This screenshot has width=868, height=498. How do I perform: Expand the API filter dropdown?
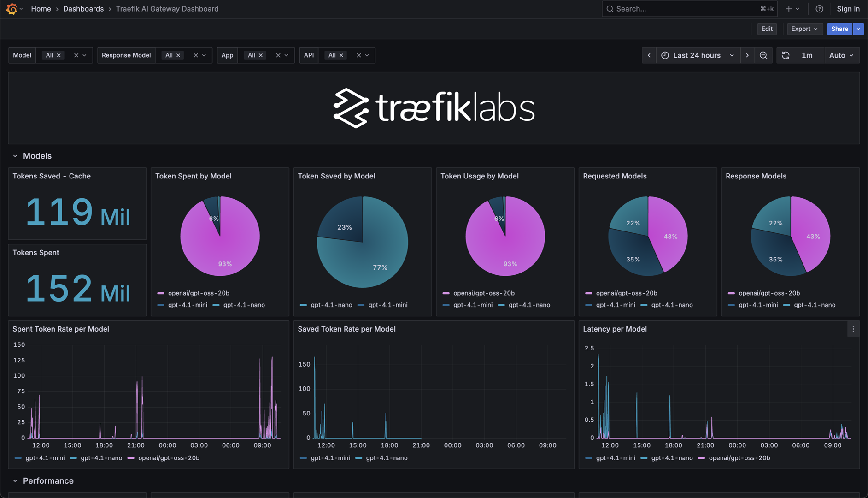367,55
